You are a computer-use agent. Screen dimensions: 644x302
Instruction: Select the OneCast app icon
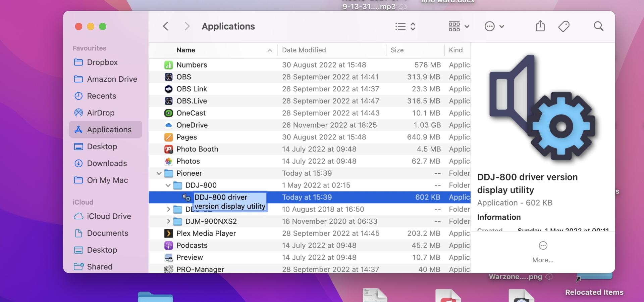coord(168,113)
